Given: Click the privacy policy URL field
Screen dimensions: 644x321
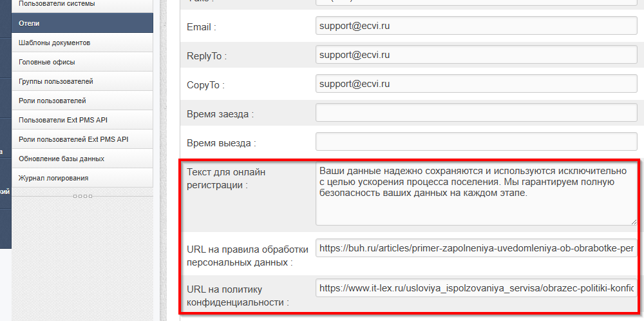Looking at the screenshot, I should 476,287.
